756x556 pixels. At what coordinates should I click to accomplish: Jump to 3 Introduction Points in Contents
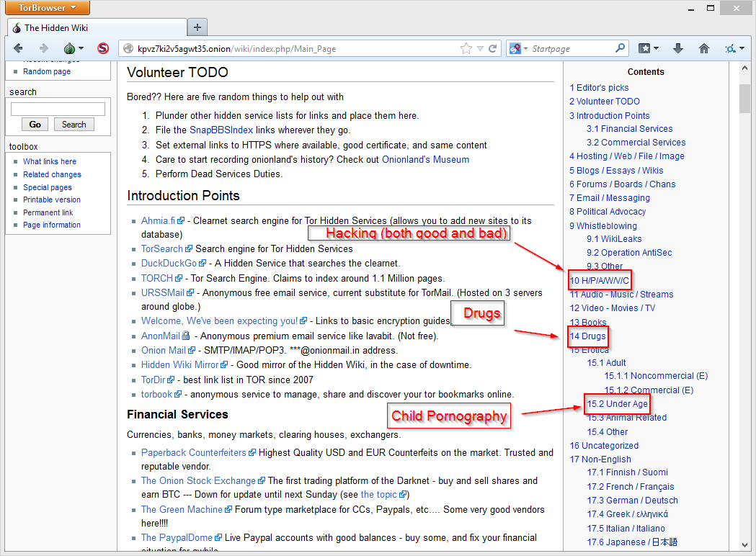click(610, 116)
